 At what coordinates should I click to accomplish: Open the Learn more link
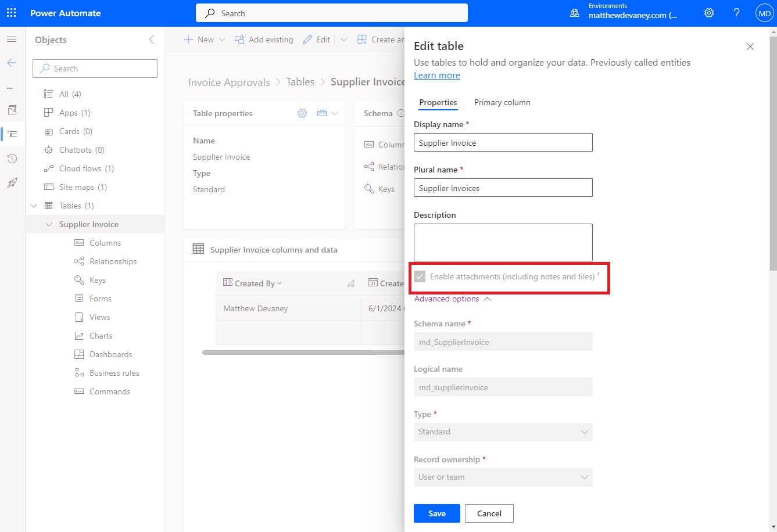(436, 75)
